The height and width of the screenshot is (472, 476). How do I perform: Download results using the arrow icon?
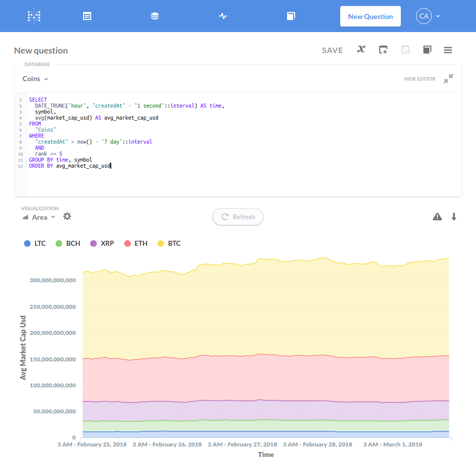(x=454, y=217)
